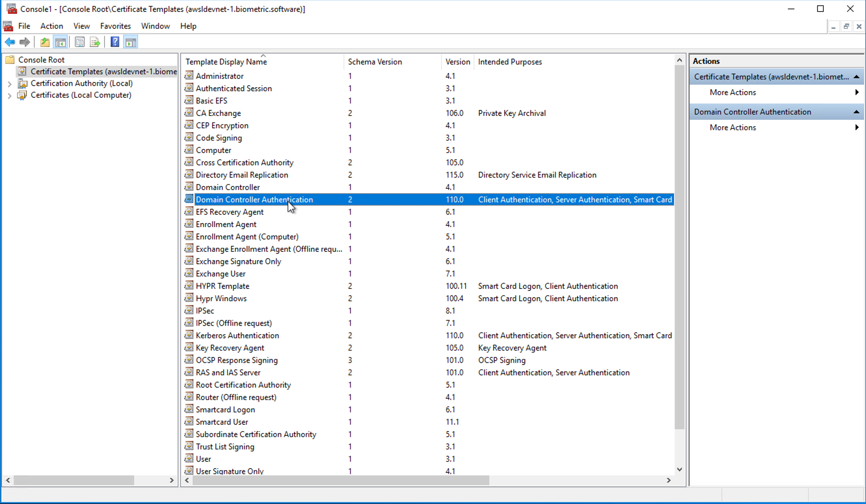Click the CA Exchange template icon
866x504 pixels.
(189, 113)
